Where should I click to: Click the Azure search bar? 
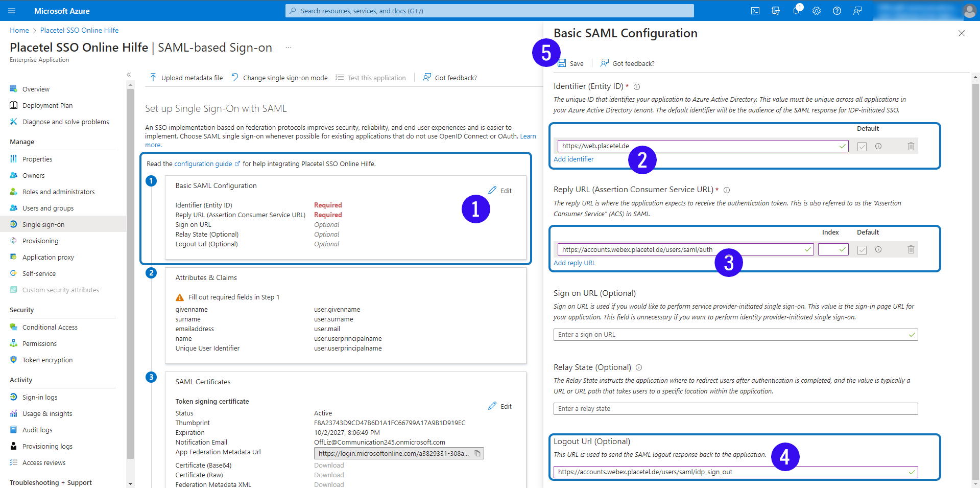[490, 11]
